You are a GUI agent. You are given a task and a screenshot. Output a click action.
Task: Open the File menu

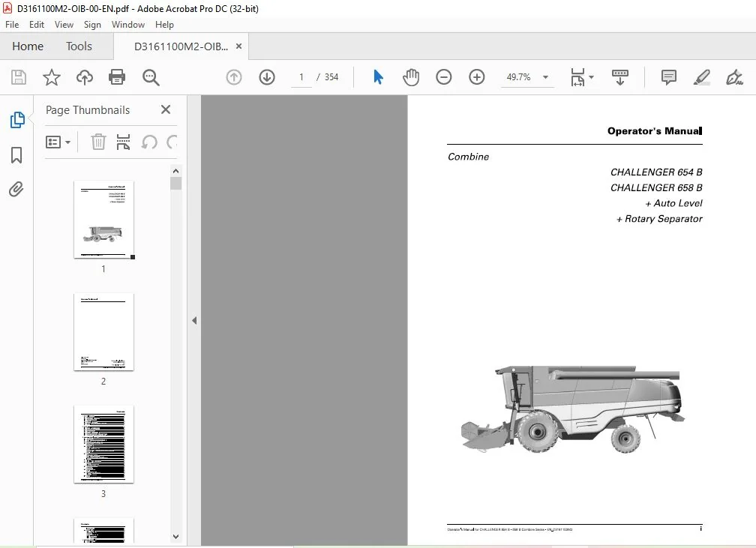pos(12,25)
